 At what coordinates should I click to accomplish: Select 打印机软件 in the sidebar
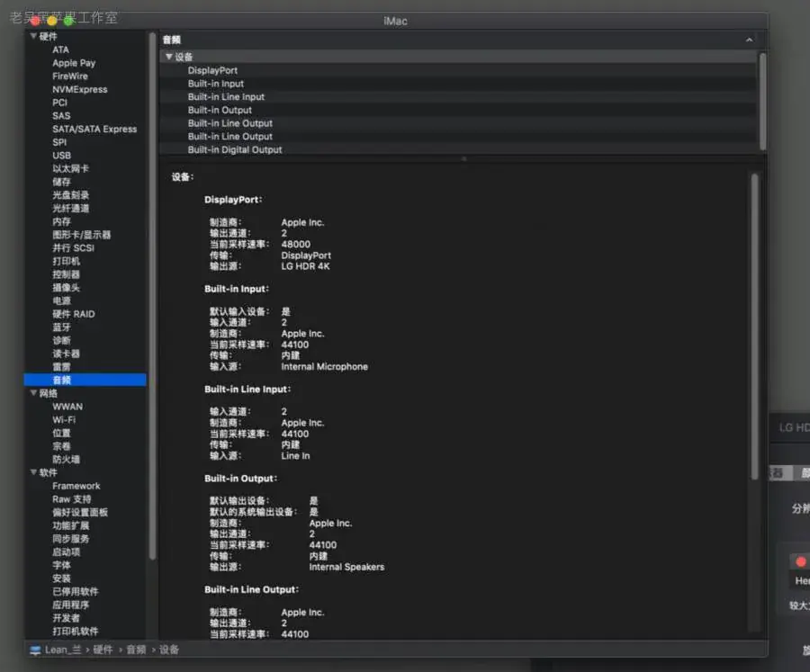point(76,632)
